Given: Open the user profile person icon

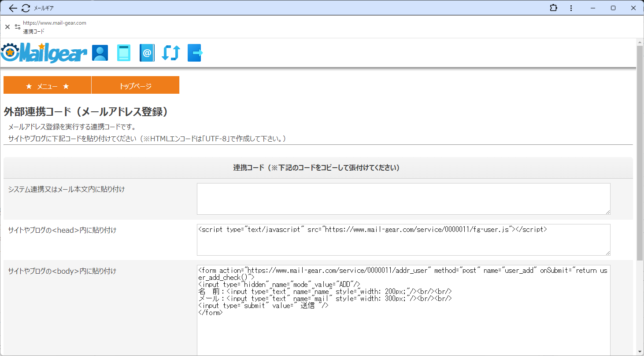Looking at the screenshot, I should 100,53.
